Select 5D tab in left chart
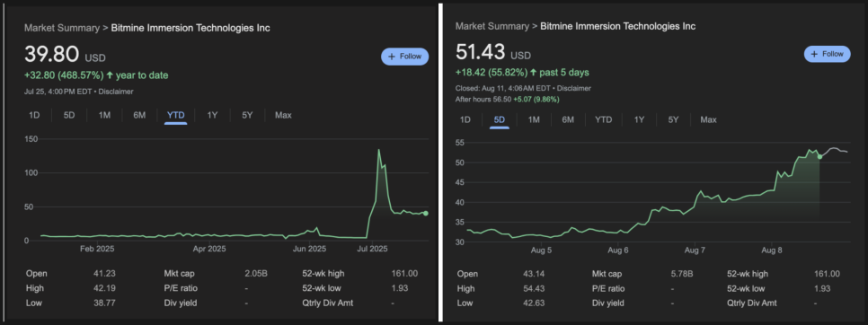The image size is (868, 325). pyautogui.click(x=69, y=115)
